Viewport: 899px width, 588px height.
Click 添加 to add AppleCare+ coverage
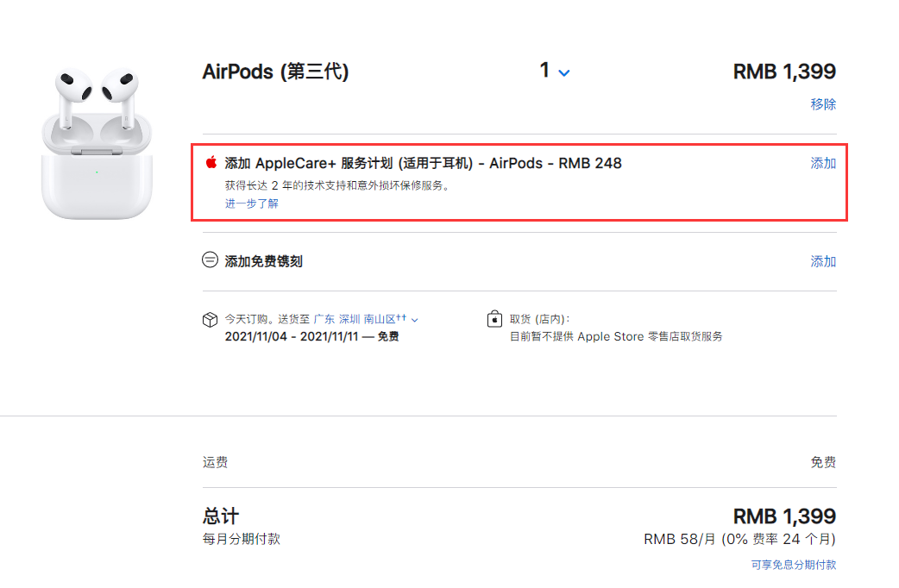(x=823, y=163)
